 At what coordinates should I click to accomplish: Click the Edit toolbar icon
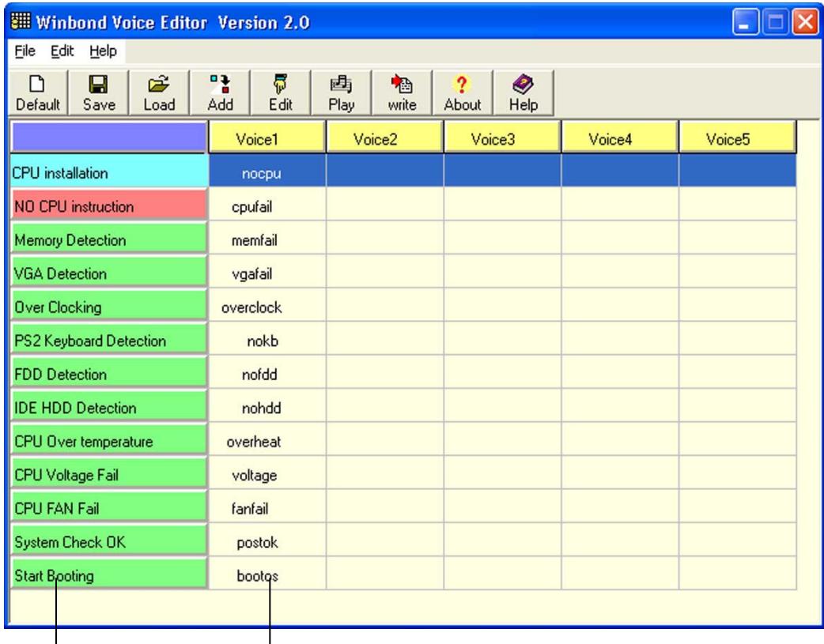281,93
